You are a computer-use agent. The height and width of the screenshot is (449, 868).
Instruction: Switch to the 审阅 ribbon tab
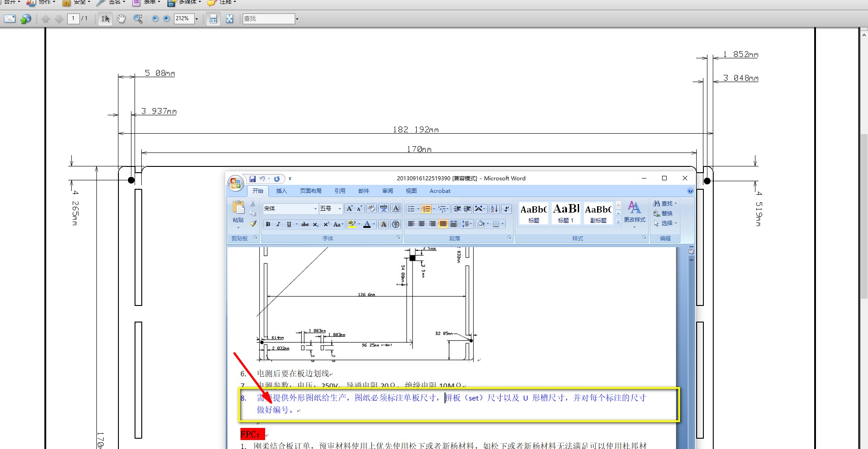388,191
